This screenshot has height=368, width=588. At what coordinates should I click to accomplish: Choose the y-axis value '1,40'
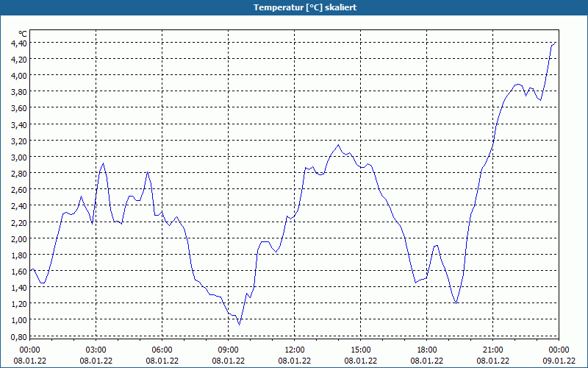click(19, 288)
